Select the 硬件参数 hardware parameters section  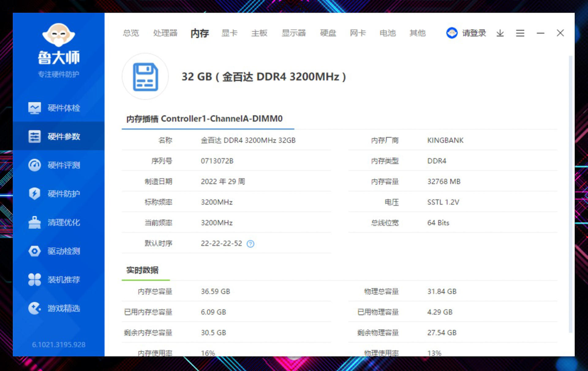point(63,136)
